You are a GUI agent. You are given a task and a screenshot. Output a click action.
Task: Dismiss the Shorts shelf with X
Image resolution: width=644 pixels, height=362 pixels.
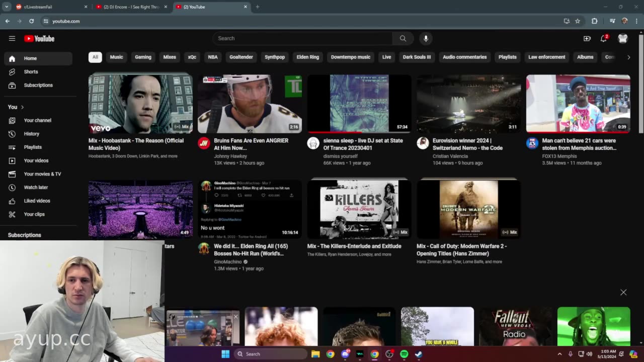(x=623, y=292)
